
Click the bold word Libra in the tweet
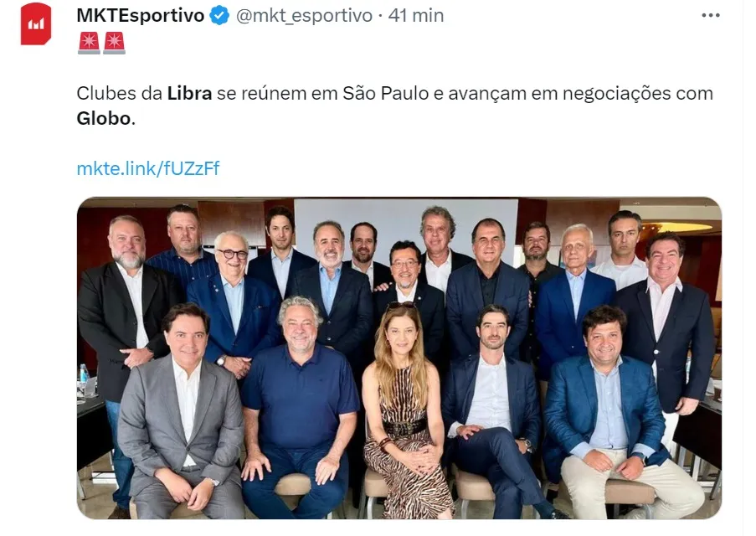[189, 93]
